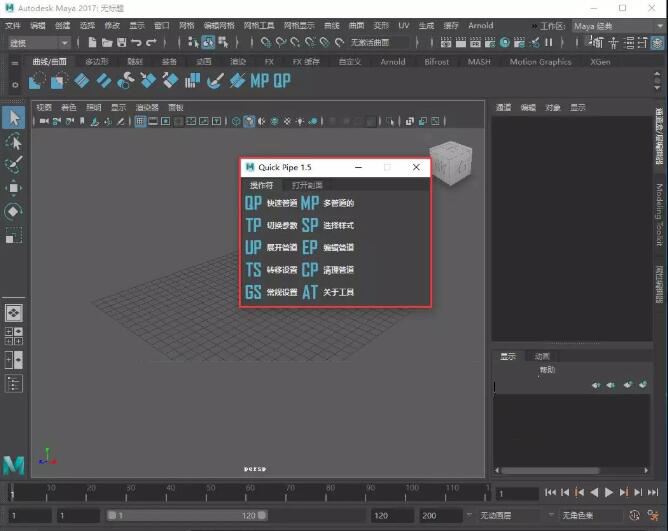The image size is (668, 531).
Task: Click the QP quick pipe button in Quick Pipe
Action: click(x=253, y=203)
